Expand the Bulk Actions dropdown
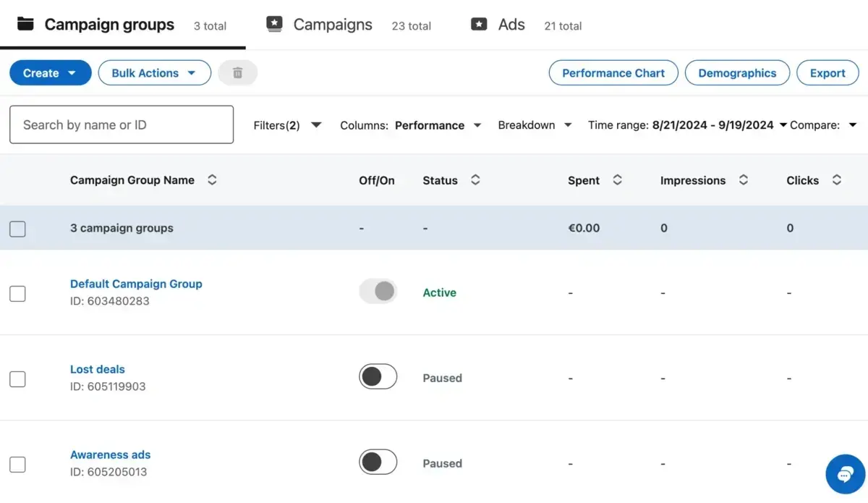This screenshot has width=868, height=503. pyautogui.click(x=154, y=72)
